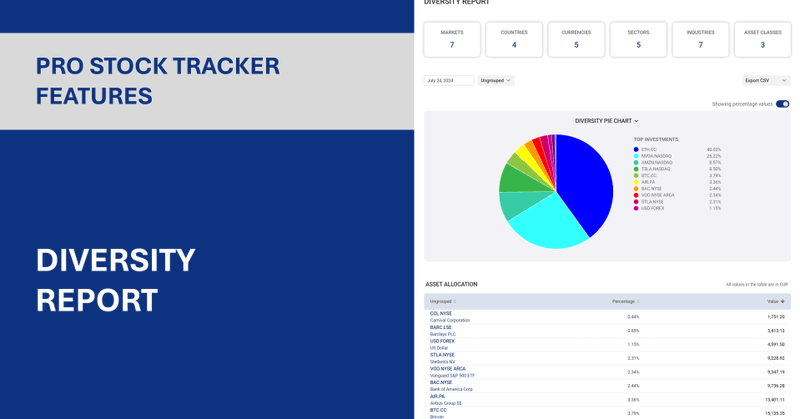Screen dimensions: 800x419
Task: Click the BTC.CC legend label
Action: 649,176
